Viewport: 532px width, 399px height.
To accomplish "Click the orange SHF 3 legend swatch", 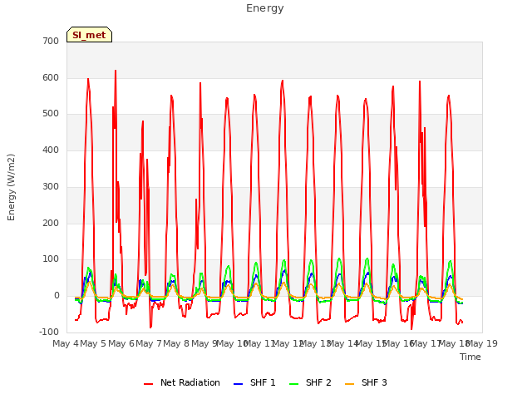I will pyautogui.click(x=349, y=384).
